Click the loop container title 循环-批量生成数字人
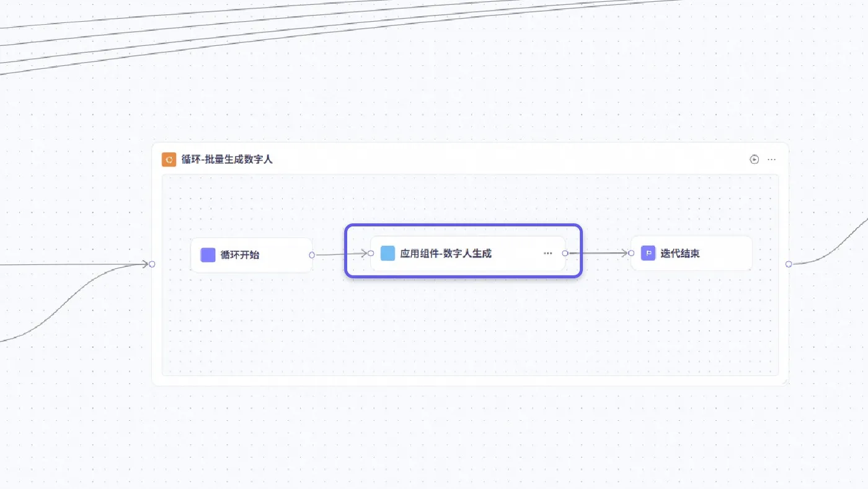 click(227, 159)
